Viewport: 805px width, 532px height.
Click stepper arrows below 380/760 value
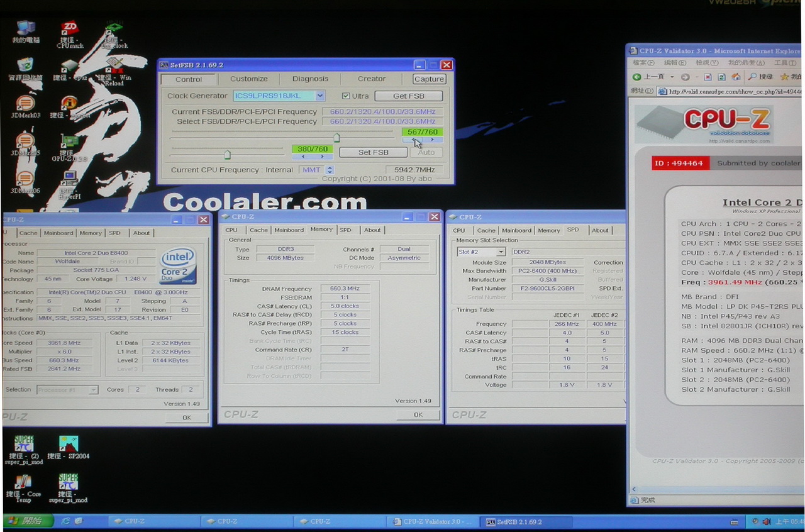313,157
